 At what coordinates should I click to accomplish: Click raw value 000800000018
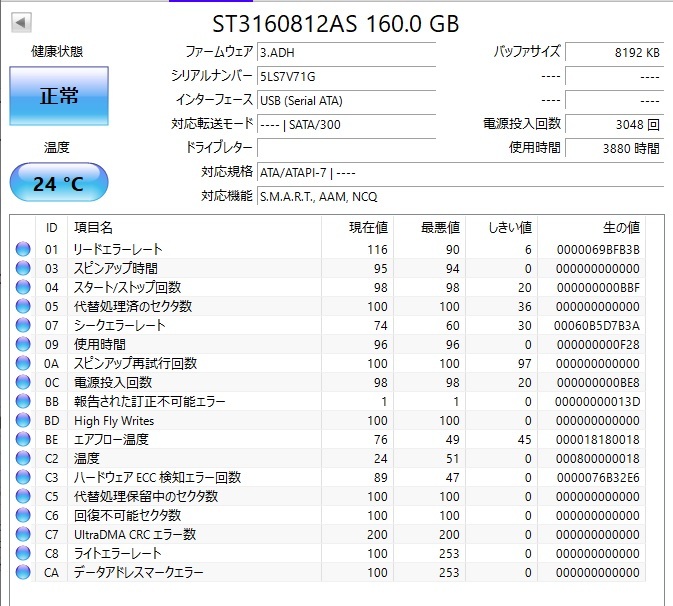pyautogui.click(x=597, y=459)
